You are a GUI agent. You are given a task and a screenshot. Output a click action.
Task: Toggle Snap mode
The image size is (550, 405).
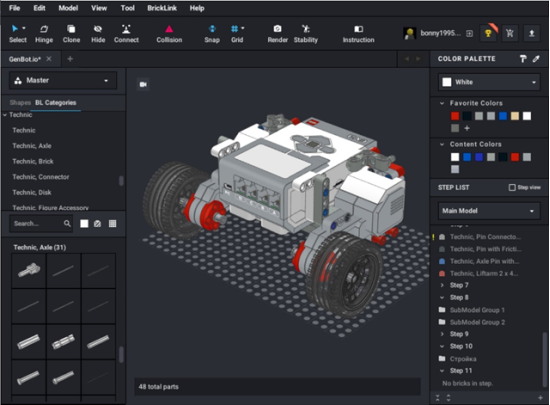212,34
